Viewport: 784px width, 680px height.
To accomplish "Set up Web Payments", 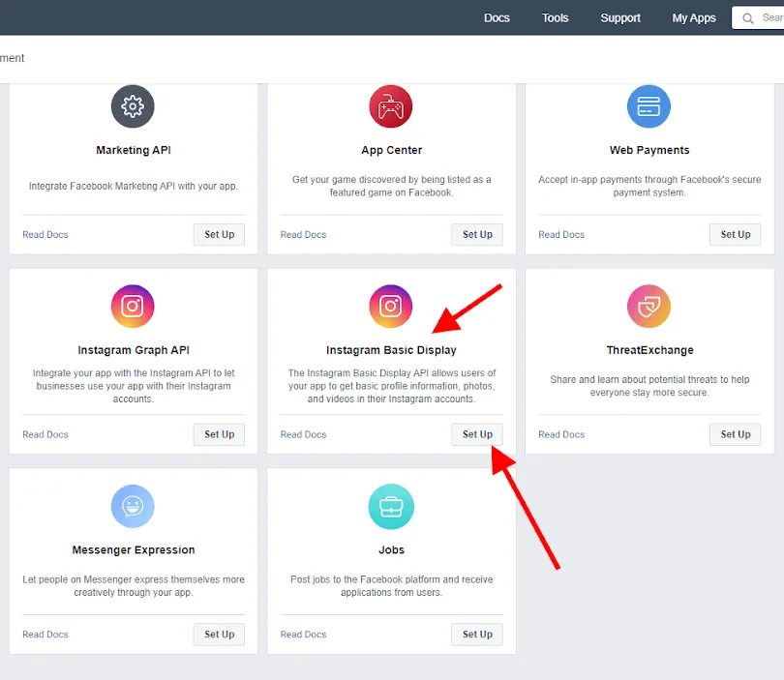I will point(735,234).
